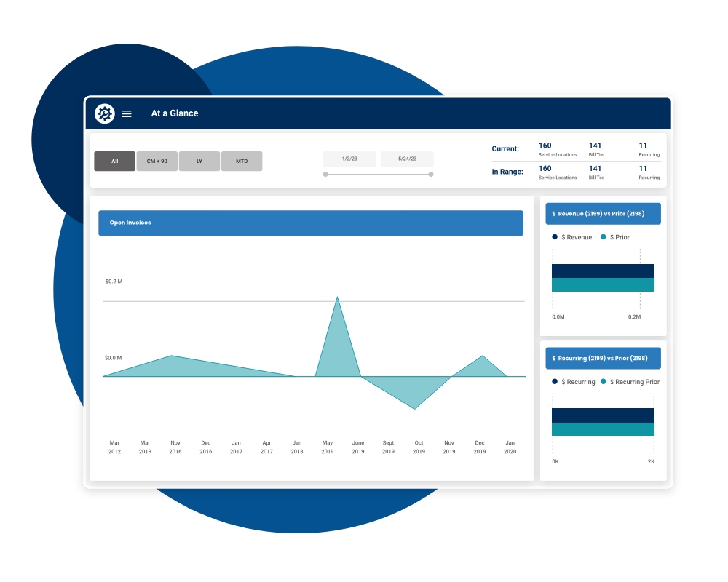Click the 5/24/23 end date field

(x=407, y=159)
